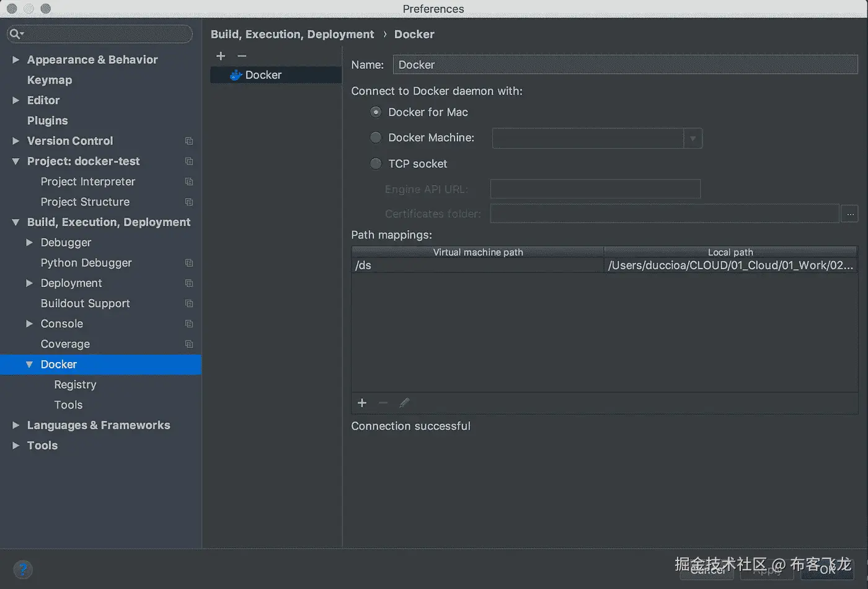
Task: Open Docker Registry settings
Action: click(x=75, y=385)
